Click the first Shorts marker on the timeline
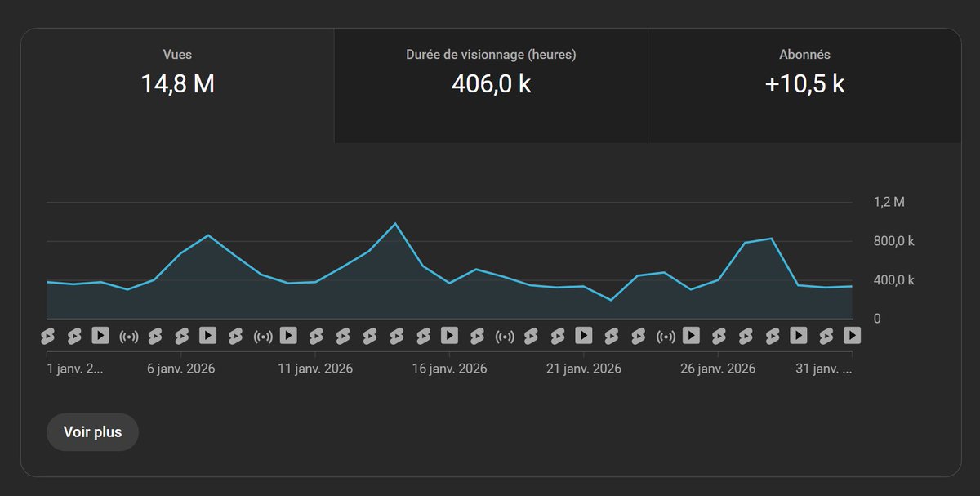980x496 pixels. pos(47,335)
